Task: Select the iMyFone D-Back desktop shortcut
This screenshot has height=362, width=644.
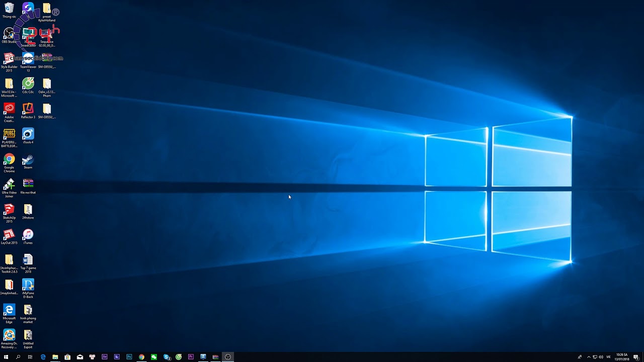Action: (x=28, y=289)
